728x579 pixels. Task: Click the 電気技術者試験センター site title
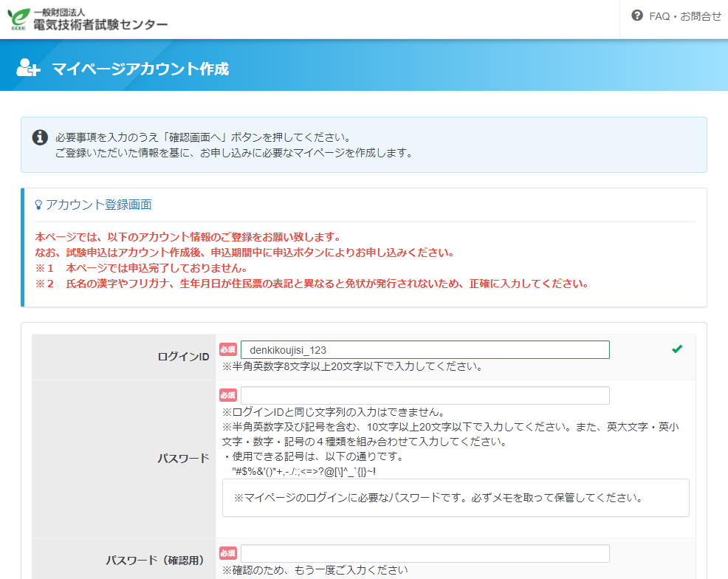[x=100, y=24]
